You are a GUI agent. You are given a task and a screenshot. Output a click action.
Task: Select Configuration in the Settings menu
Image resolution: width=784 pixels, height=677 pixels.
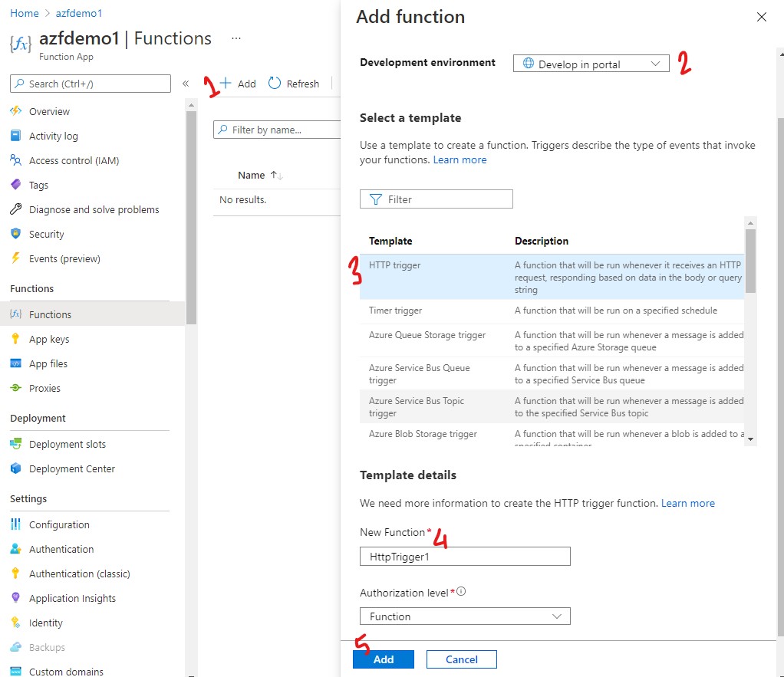click(59, 524)
